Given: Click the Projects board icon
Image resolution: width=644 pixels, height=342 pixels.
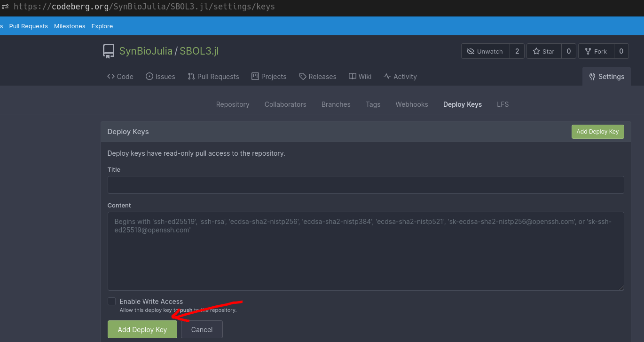Looking at the screenshot, I should click(x=254, y=76).
